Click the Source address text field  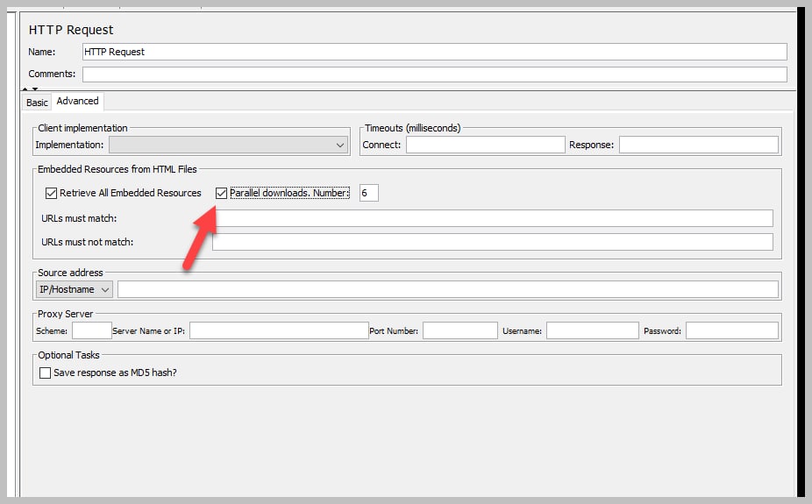[x=448, y=289]
